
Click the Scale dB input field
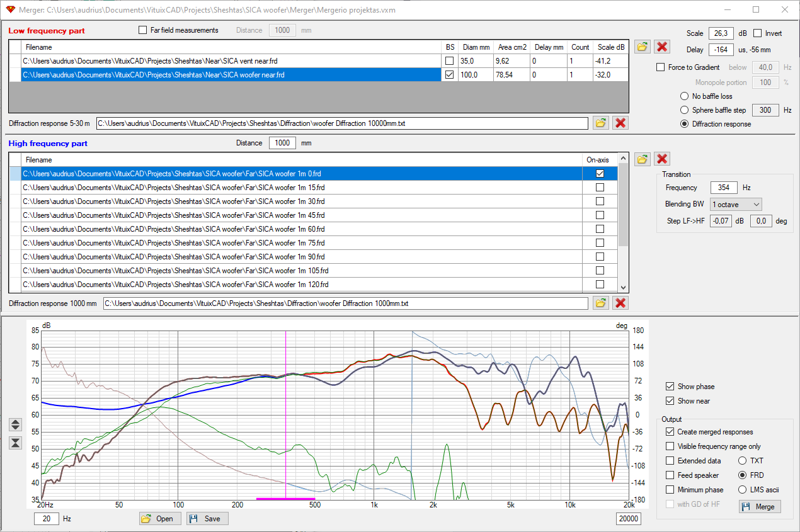pyautogui.click(x=721, y=33)
